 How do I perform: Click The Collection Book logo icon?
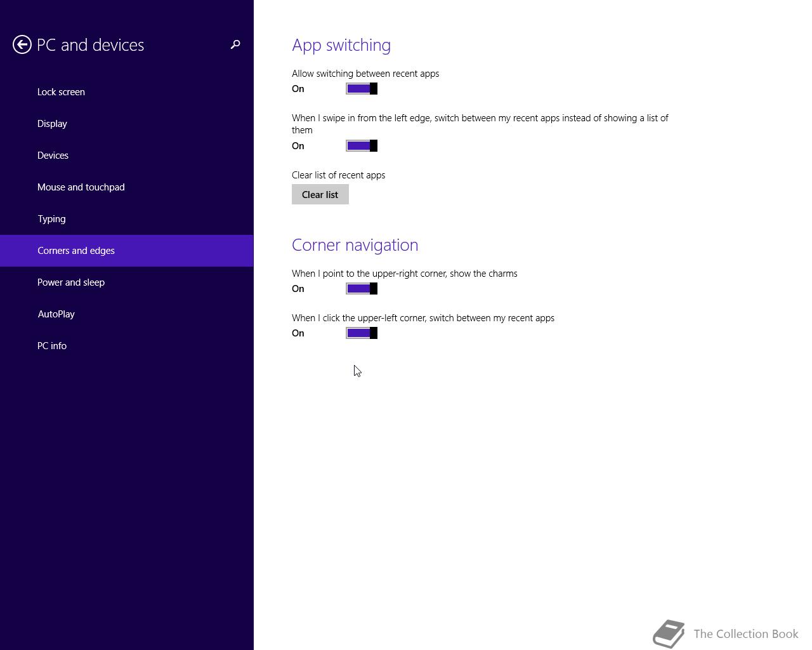click(669, 633)
